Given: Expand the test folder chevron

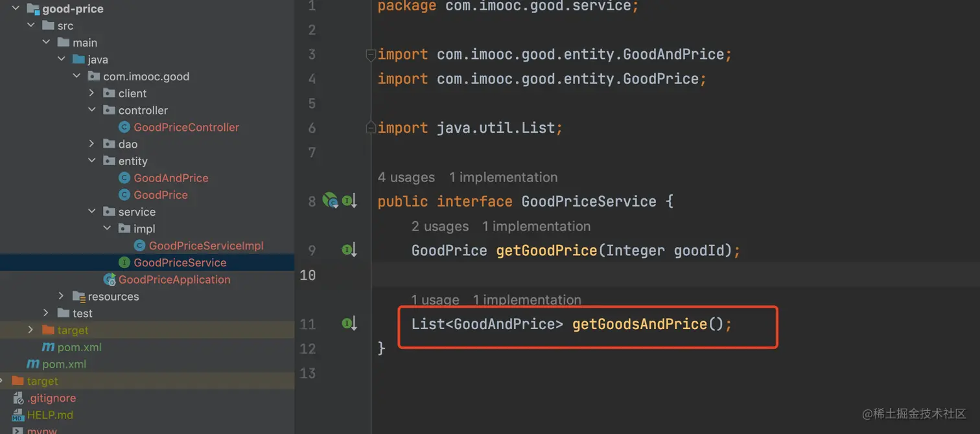Looking at the screenshot, I should [46, 313].
